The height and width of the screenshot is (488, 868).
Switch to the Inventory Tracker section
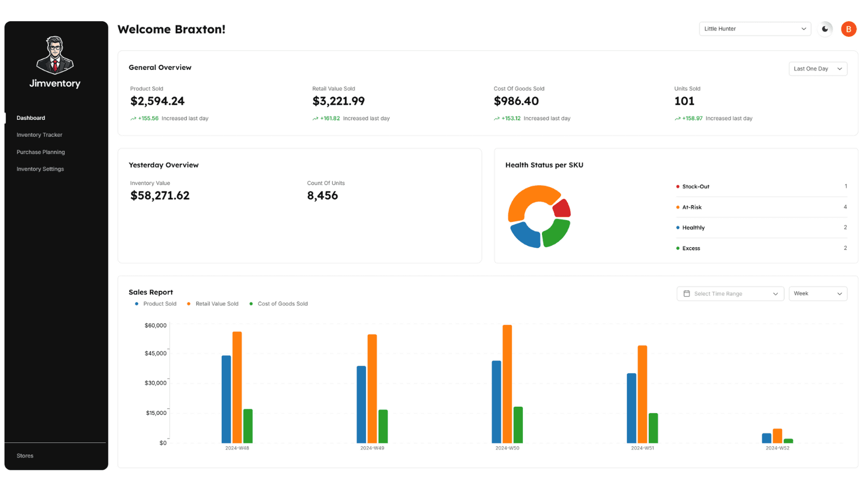pyautogui.click(x=39, y=134)
